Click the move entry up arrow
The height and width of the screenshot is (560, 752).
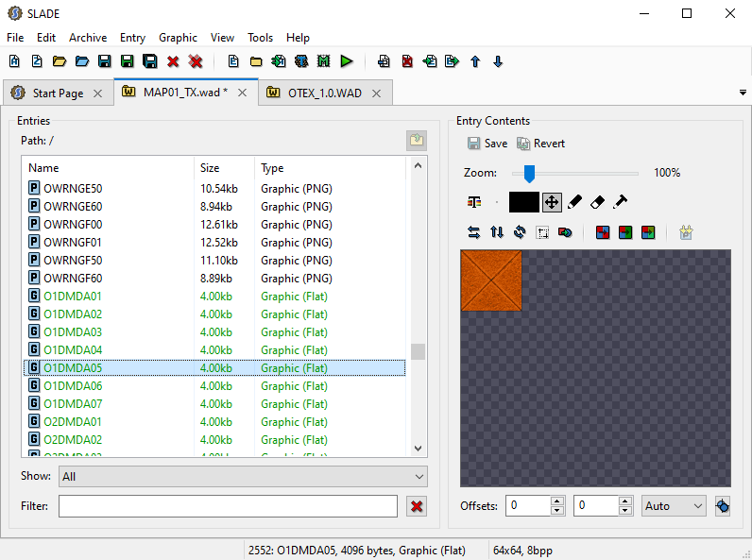[x=475, y=61]
